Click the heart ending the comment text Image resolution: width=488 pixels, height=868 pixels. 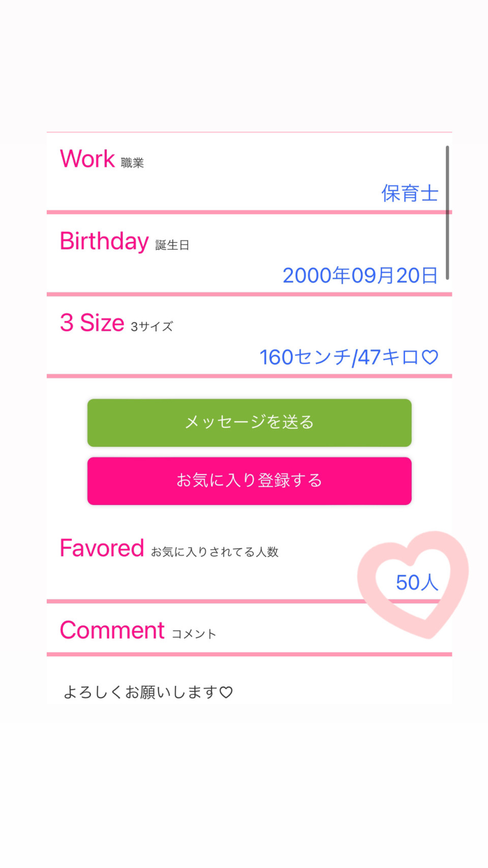[x=226, y=692]
